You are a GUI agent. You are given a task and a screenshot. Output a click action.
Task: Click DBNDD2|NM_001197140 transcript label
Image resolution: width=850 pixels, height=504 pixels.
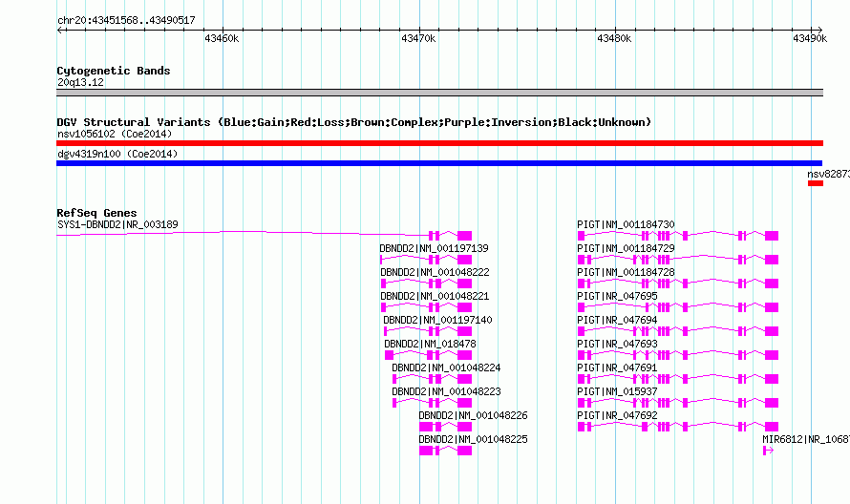coord(437,320)
